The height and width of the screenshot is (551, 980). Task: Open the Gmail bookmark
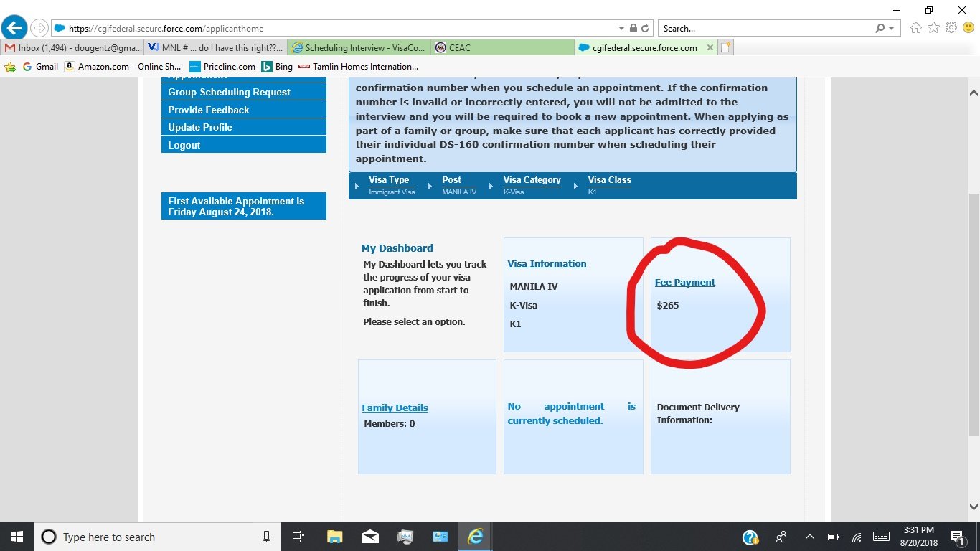point(40,67)
